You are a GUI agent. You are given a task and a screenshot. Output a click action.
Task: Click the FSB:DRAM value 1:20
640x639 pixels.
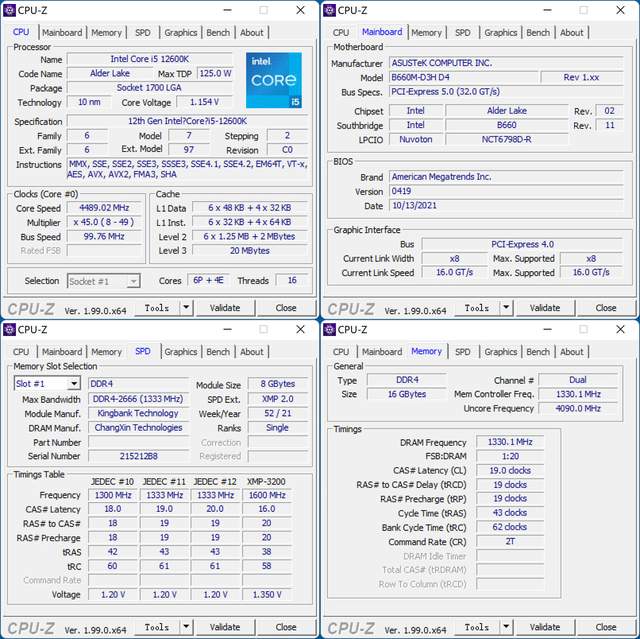(510, 456)
